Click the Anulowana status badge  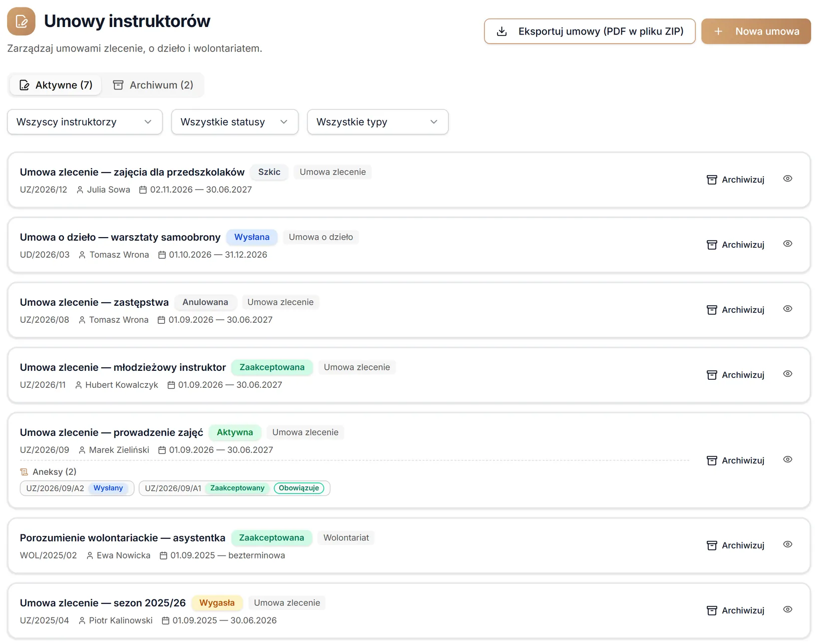tap(205, 302)
